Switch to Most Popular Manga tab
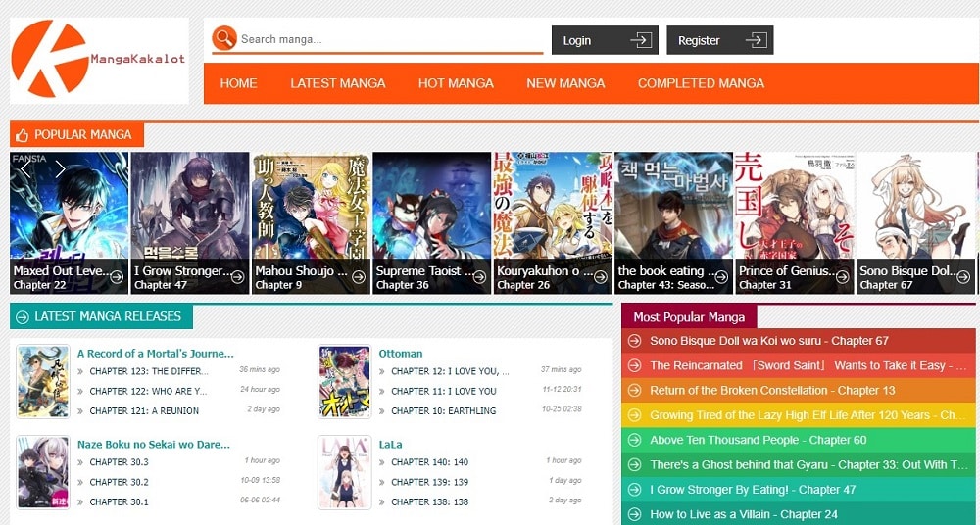The width and height of the screenshot is (980, 525). coord(689,317)
